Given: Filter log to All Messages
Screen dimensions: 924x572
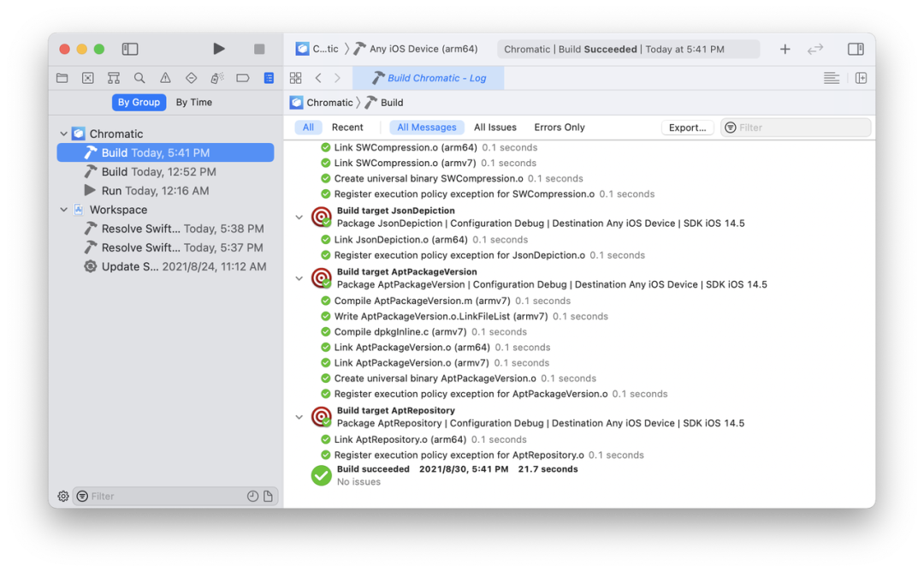Looking at the screenshot, I should 427,128.
